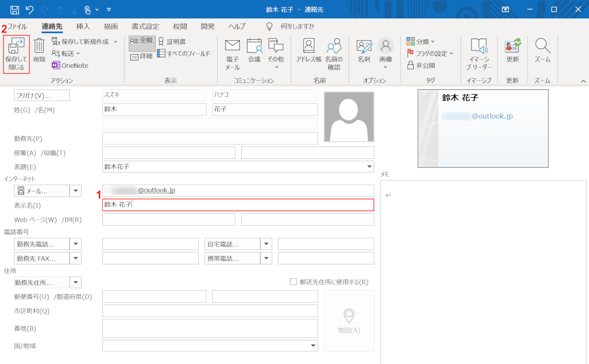The height and width of the screenshot is (364, 589).
Task: Click the Business Card (名刺) icon
Action: 364,50
